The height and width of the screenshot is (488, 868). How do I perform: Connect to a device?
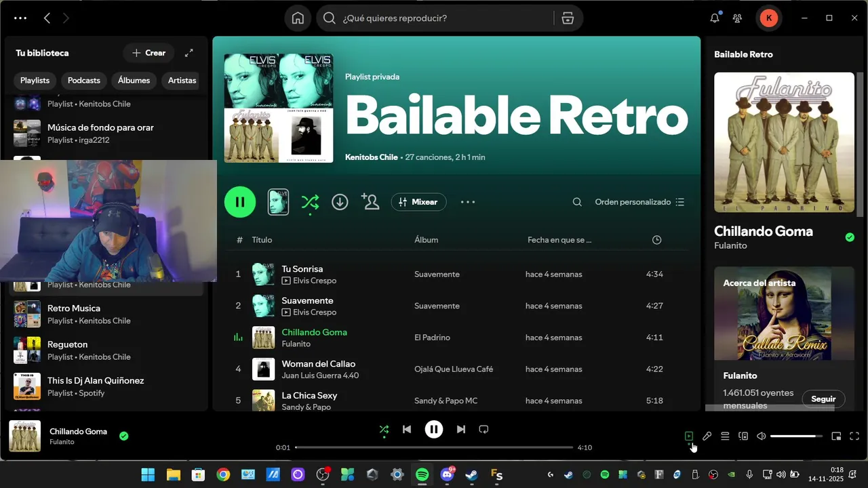[x=743, y=436]
